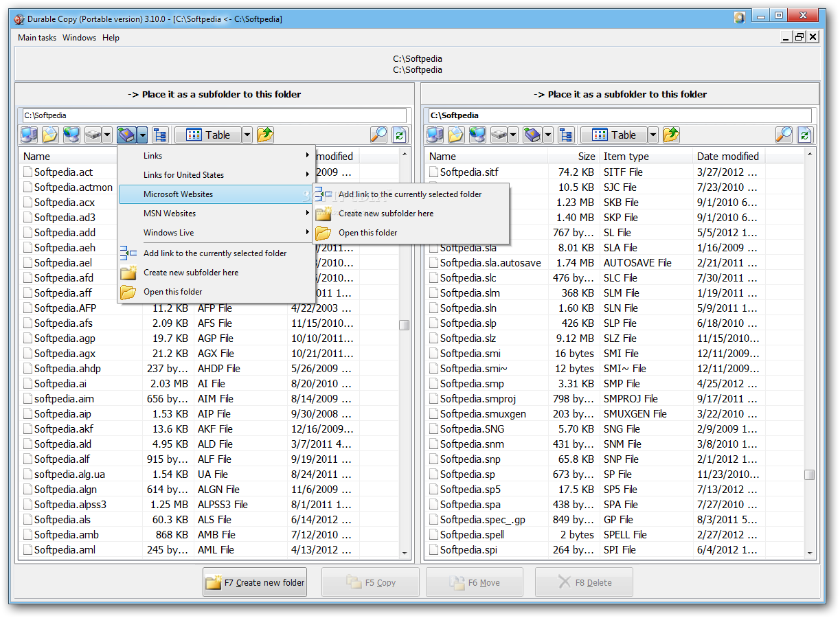Click main menu's Add link to selected folder
The height and width of the screenshot is (618, 840).
click(x=216, y=253)
